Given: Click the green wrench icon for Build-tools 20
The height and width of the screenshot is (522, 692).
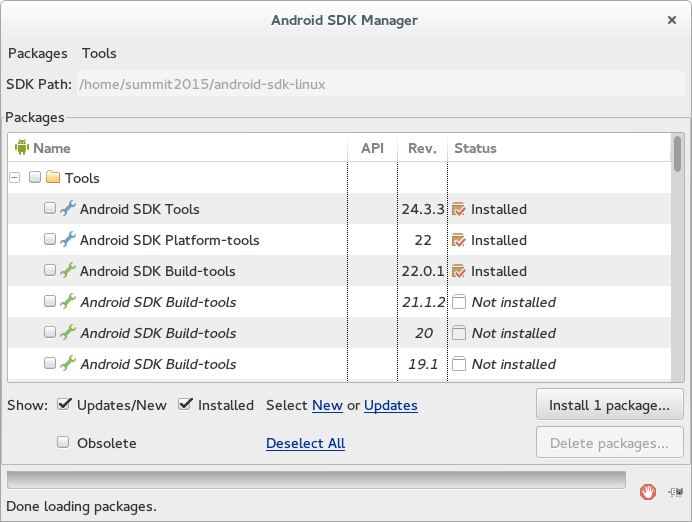Looking at the screenshot, I should [x=68, y=332].
